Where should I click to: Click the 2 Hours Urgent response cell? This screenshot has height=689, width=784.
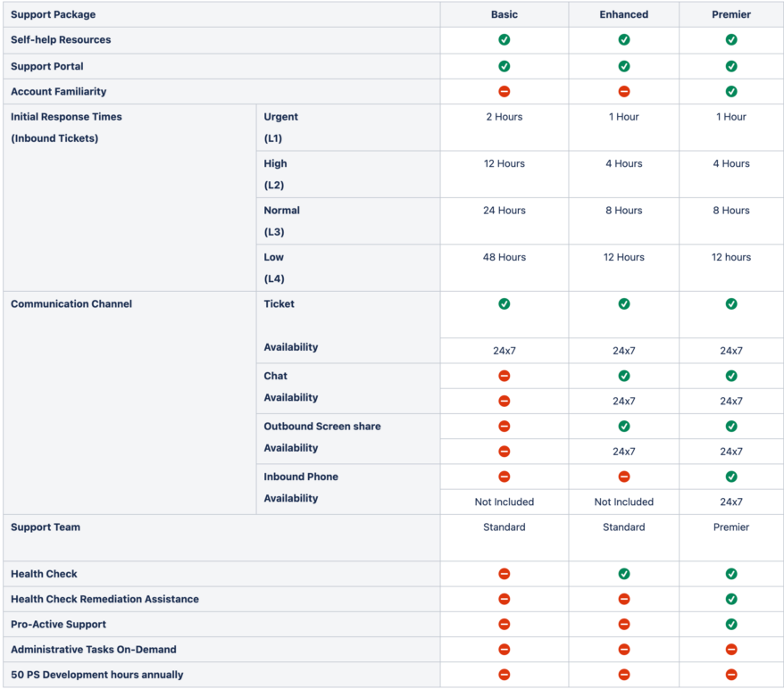click(x=504, y=117)
